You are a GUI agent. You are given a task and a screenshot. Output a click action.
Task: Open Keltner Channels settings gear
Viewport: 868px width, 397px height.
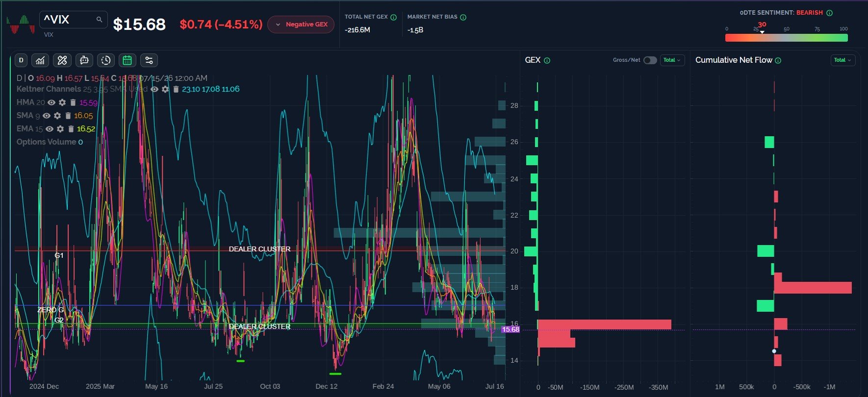(165, 89)
